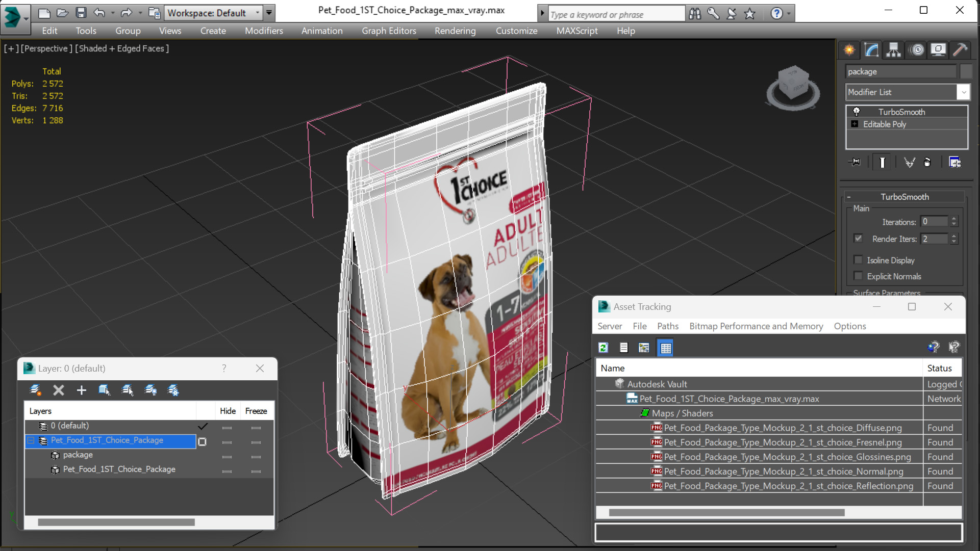Toggle Freeze for Pet_Food_1ST_Choice_Package layer
Screen dimensions: 980x551
tap(256, 442)
